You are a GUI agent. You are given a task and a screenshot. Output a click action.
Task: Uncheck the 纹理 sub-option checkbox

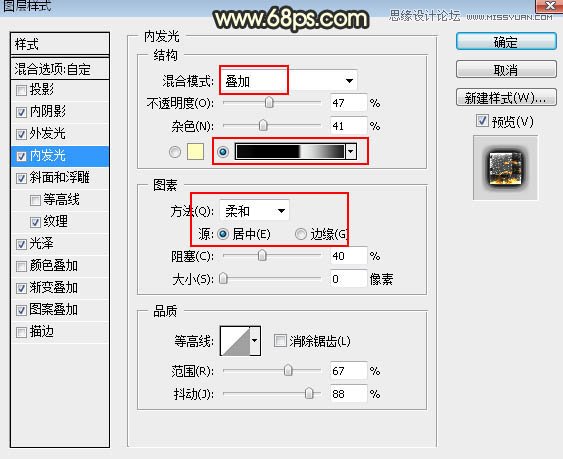point(35,222)
